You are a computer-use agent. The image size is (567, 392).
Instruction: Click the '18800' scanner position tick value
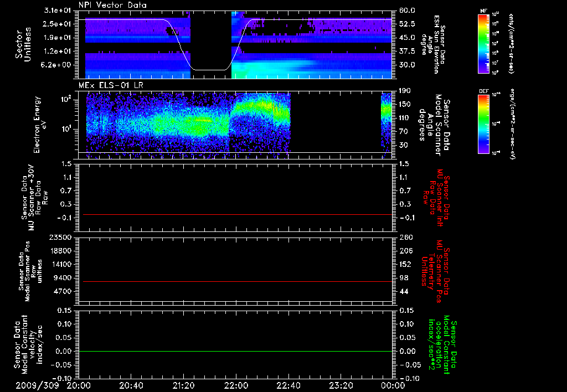(60, 251)
